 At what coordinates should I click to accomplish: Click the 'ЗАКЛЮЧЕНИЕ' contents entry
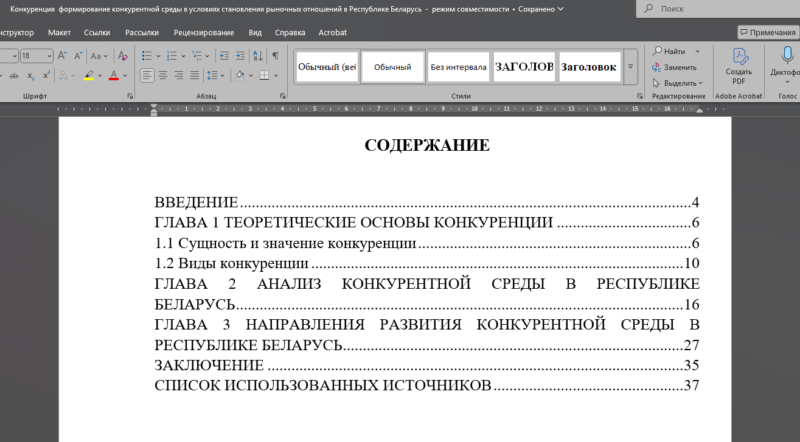(209, 365)
